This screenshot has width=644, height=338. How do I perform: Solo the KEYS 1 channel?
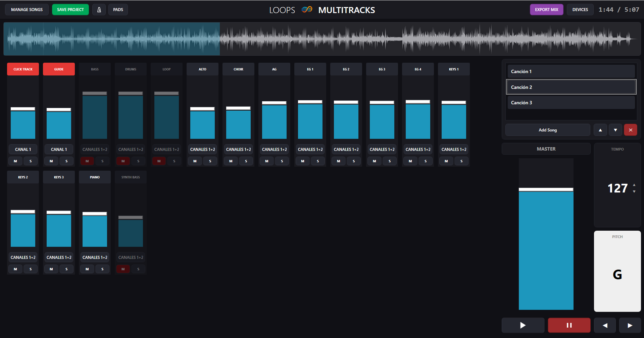click(x=461, y=161)
